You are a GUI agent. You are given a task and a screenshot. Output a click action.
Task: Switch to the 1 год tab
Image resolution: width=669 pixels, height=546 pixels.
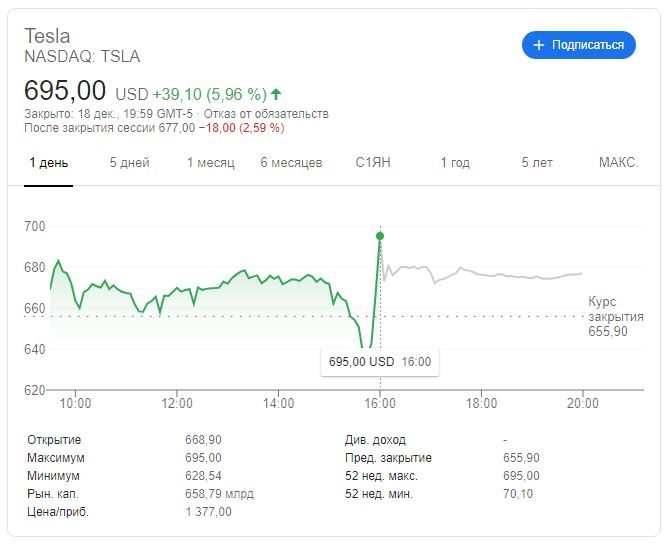[x=455, y=163]
